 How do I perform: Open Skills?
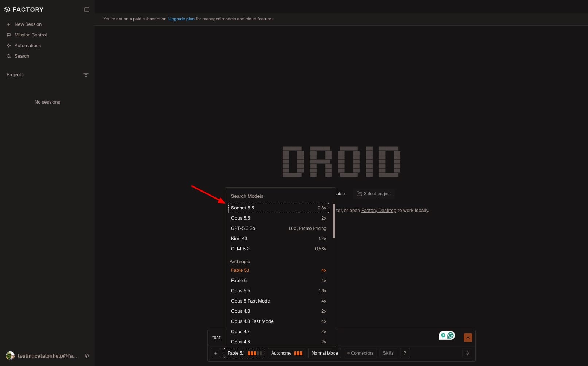click(388, 353)
